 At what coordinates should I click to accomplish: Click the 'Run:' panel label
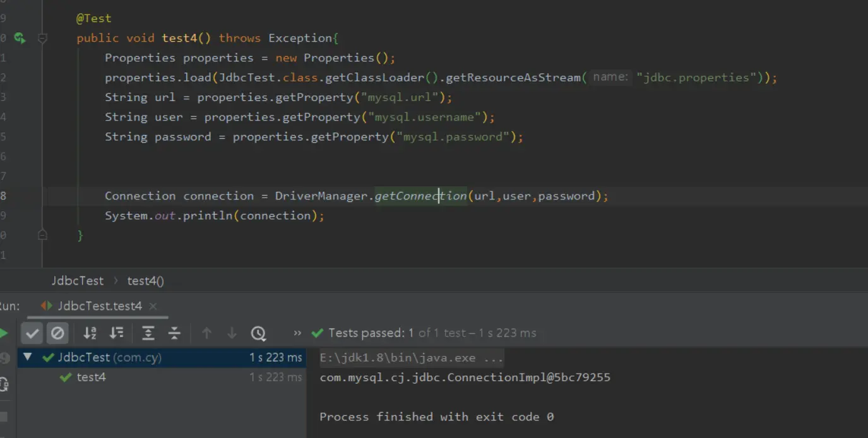(9, 306)
